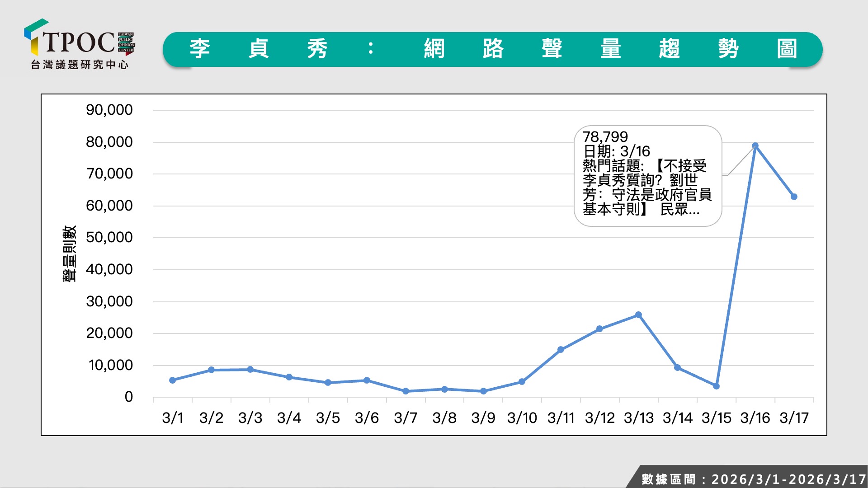Click the 3/7 data point
Screen dimensions: 868x488
[406, 391]
